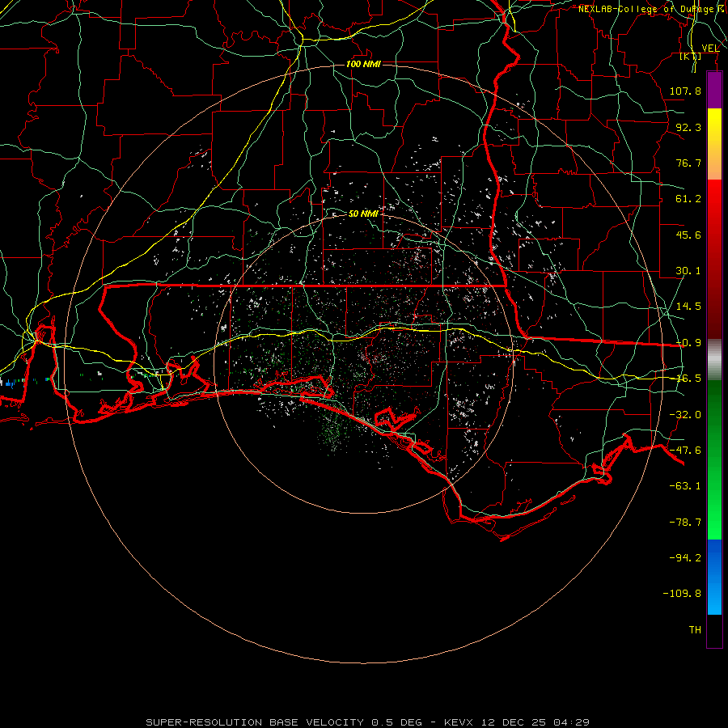Select the 76.7 velocity scale value
This screenshot has height=728, width=728.
tap(688, 163)
